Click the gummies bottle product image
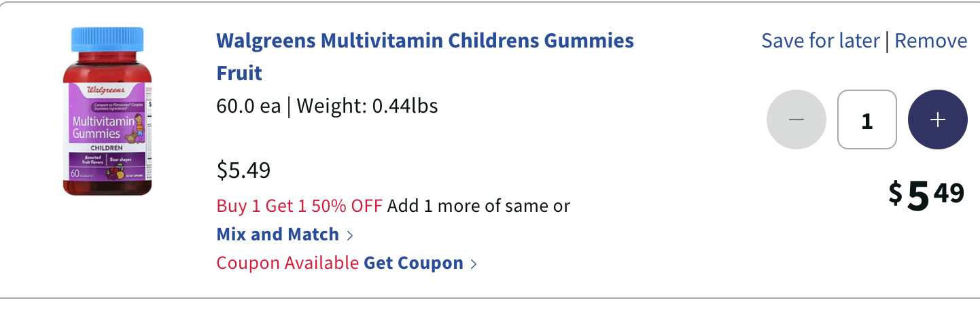The width and height of the screenshot is (980, 311). tap(107, 113)
